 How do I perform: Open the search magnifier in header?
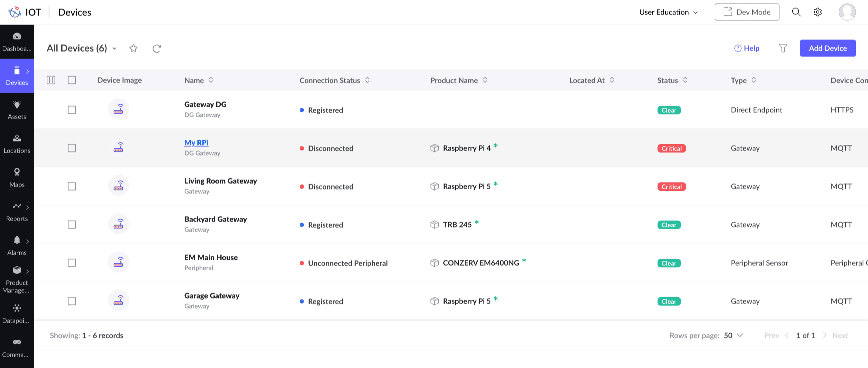tap(796, 12)
